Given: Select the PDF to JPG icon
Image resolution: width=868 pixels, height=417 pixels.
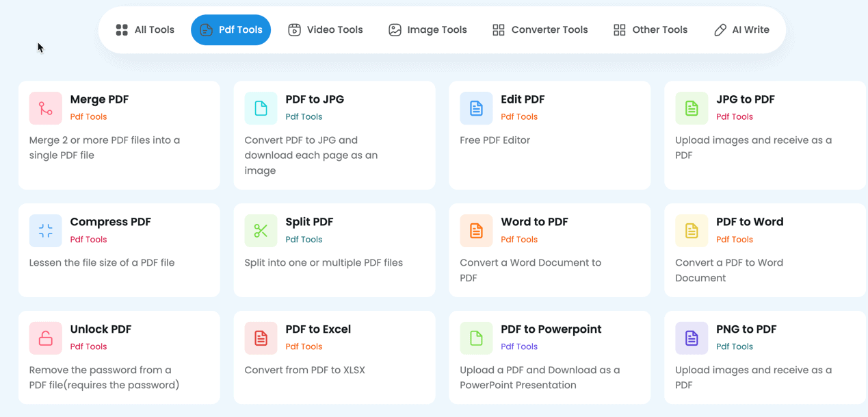Looking at the screenshot, I should coord(261,108).
